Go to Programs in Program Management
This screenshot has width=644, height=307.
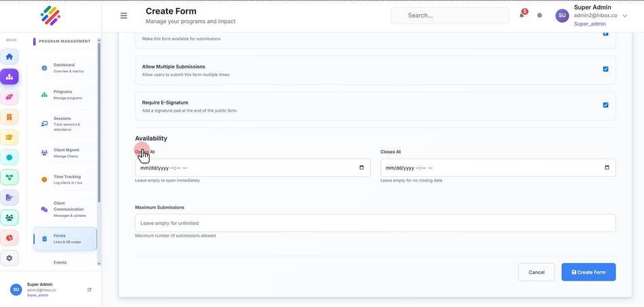coord(64,95)
